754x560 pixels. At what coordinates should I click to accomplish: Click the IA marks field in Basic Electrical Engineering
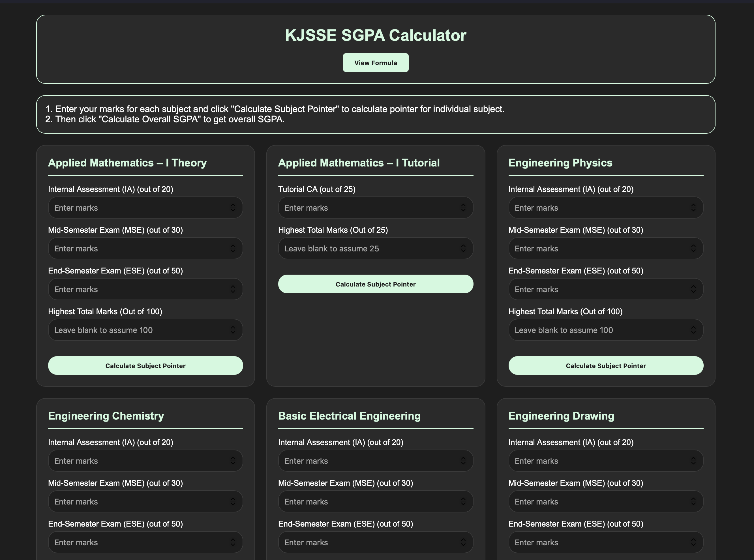(366, 461)
